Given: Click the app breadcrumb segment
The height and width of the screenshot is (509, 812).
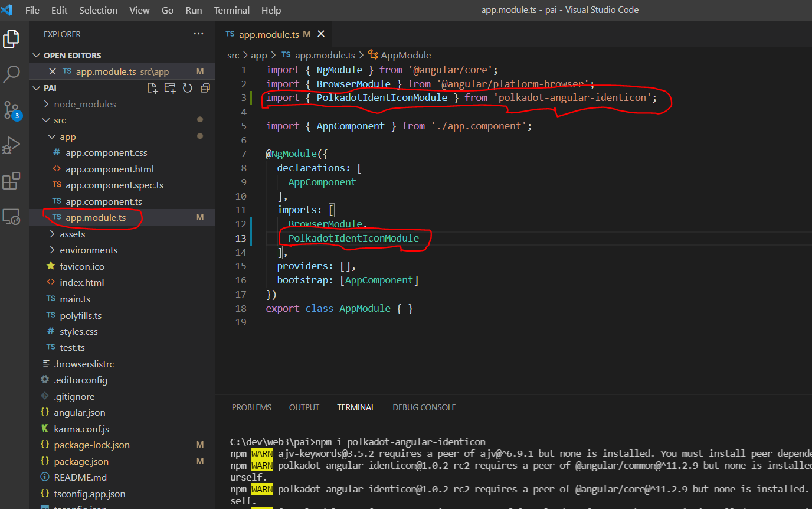Looking at the screenshot, I should point(258,55).
